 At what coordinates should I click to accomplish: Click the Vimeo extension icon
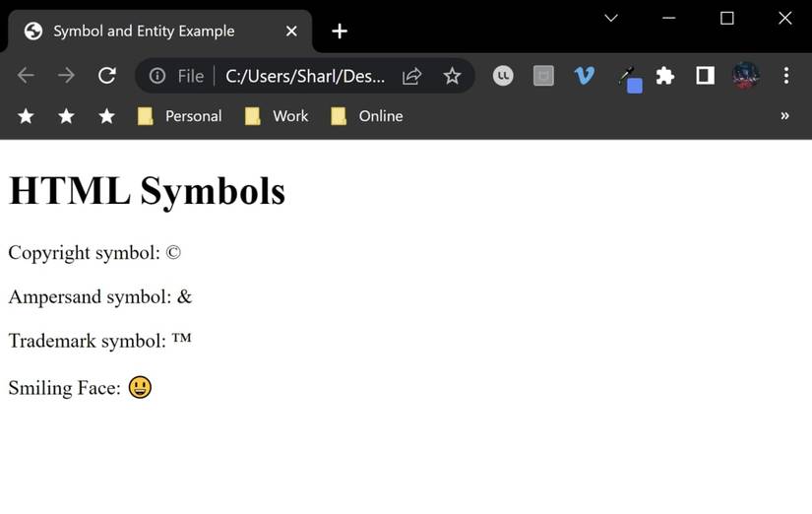585,76
